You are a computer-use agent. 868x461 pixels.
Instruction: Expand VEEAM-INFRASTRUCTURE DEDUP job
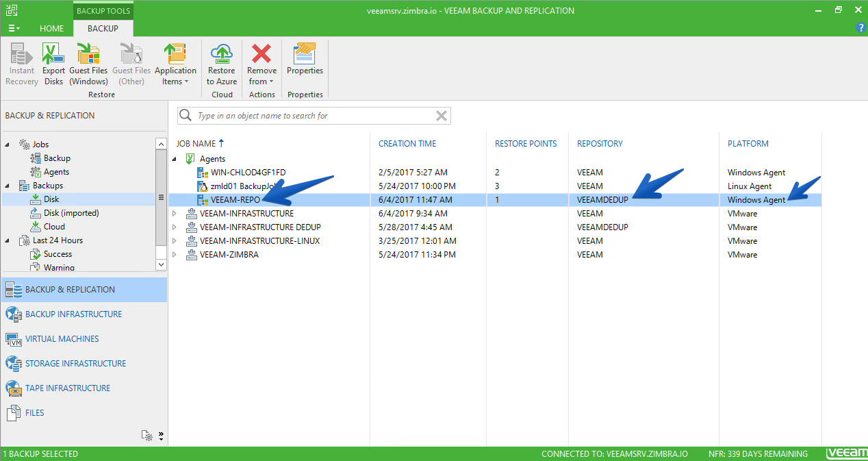click(x=174, y=227)
